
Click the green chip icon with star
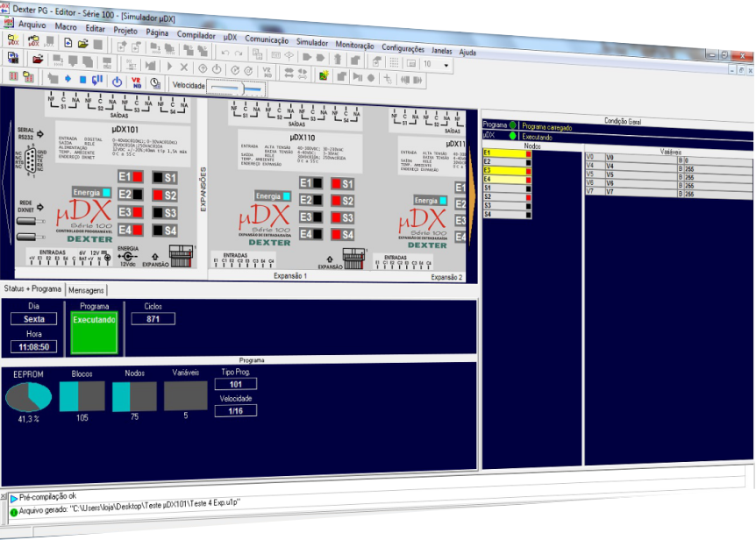pos(324,75)
